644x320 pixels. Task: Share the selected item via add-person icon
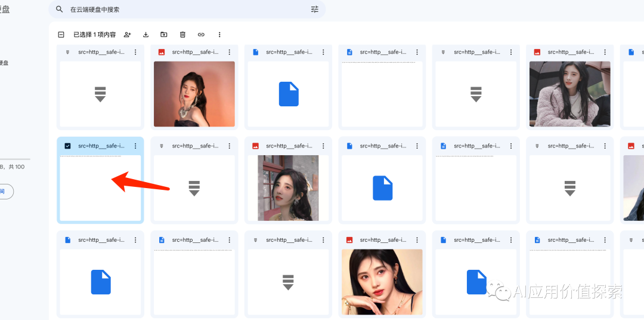pos(128,35)
